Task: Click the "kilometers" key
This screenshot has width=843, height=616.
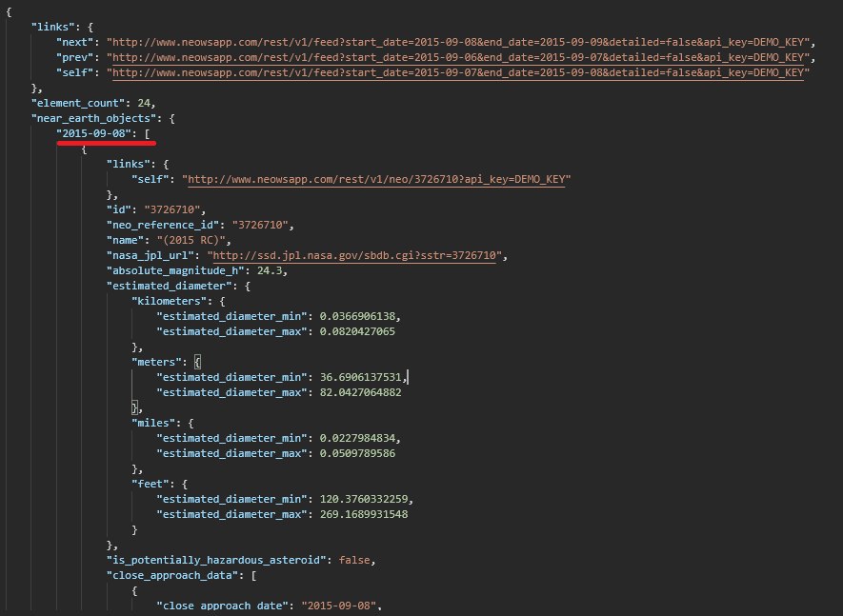Action: (x=169, y=301)
